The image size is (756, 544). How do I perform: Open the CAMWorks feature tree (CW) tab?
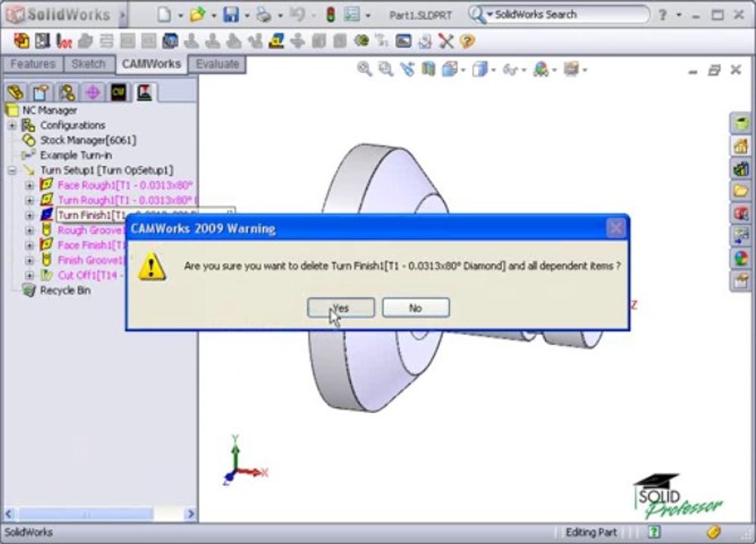click(118, 92)
